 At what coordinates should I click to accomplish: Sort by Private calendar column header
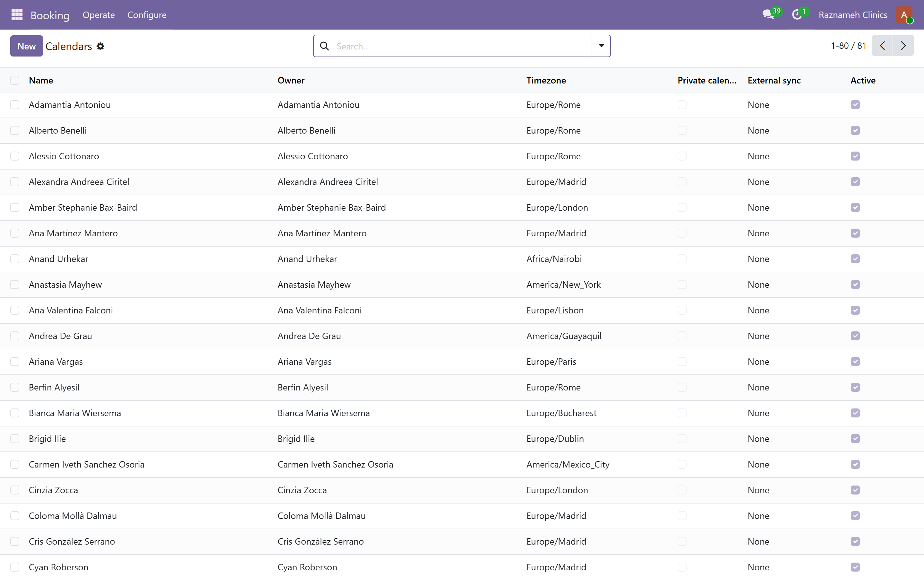click(707, 80)
